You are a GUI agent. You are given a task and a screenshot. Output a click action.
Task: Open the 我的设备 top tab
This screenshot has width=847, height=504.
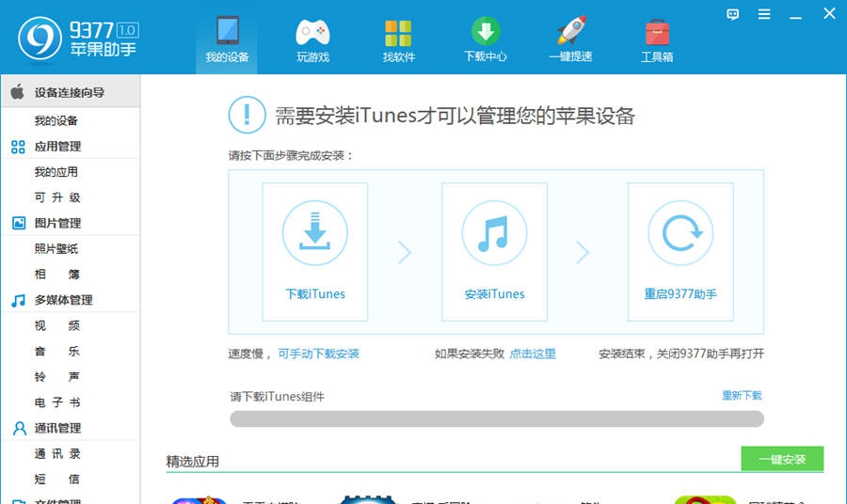pos(227,39)
